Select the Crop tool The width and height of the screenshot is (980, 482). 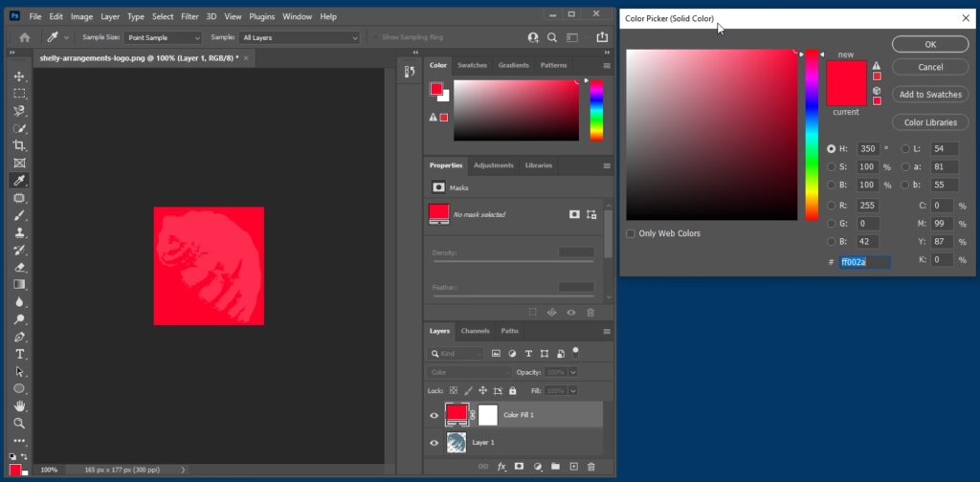[x=19, y=145]
